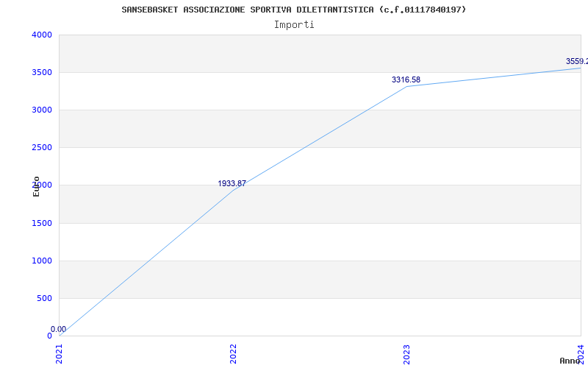Click the chart title SANSEBASKET ASSOCIAZIONE SPORTIVA DILETTANTISTICA

(x=293, y=10)
